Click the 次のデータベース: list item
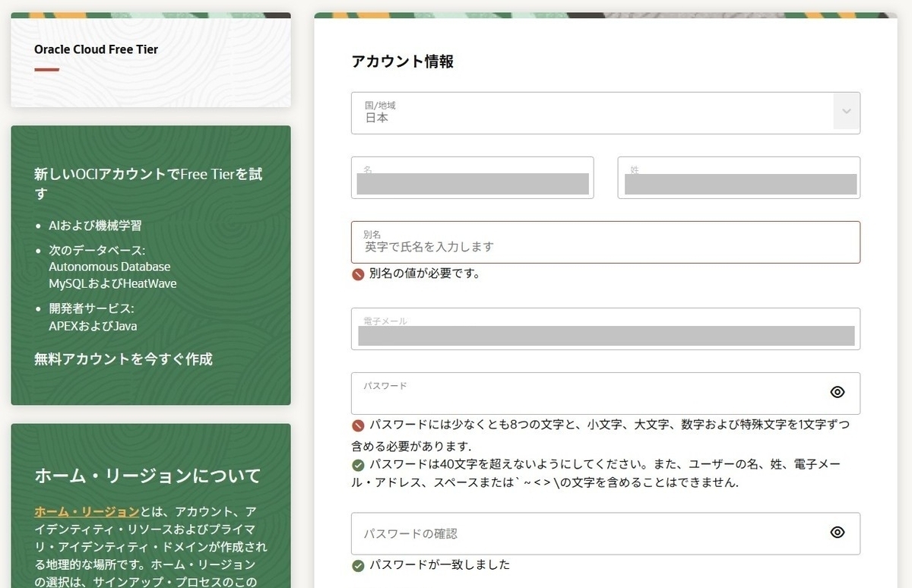912x588 pixels. click(x=97, y=250)
